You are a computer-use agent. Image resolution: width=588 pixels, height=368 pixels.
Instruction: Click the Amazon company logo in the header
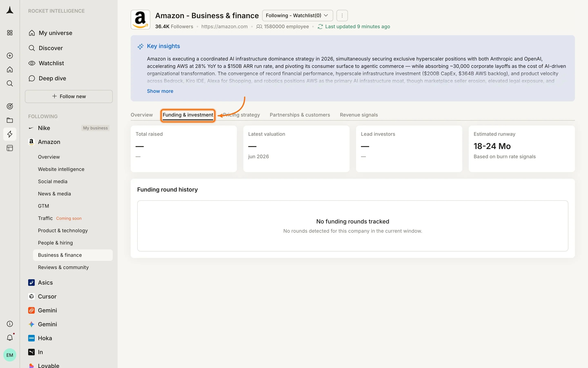(140, 20)
